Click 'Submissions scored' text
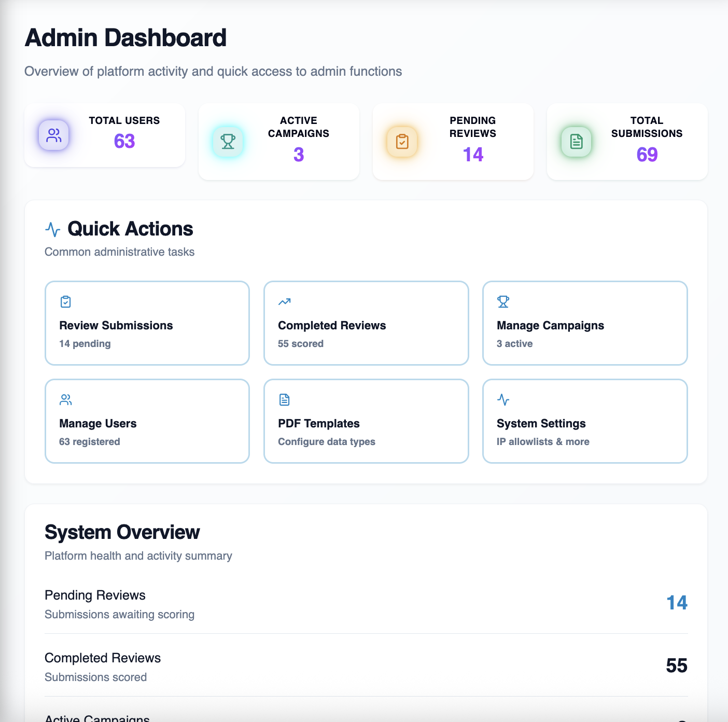 coord(96,677)
